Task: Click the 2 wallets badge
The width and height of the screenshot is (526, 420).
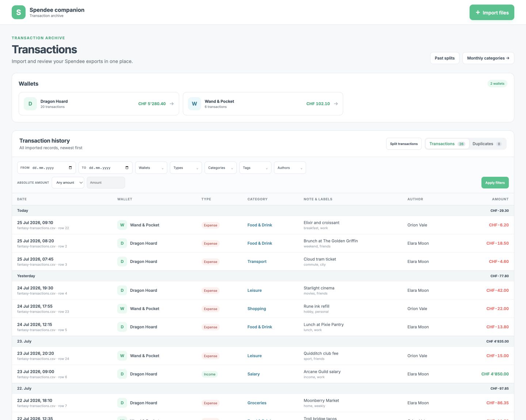Action: (497, 84)
